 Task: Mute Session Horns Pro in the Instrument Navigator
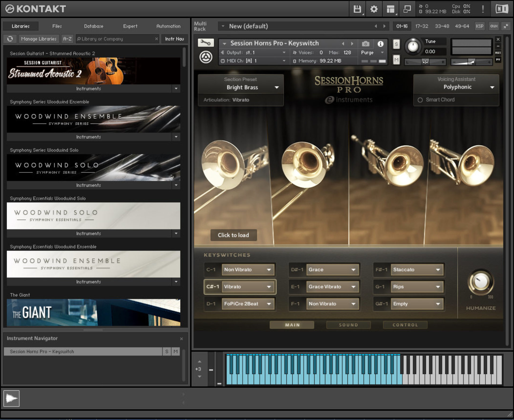point(175,352)
